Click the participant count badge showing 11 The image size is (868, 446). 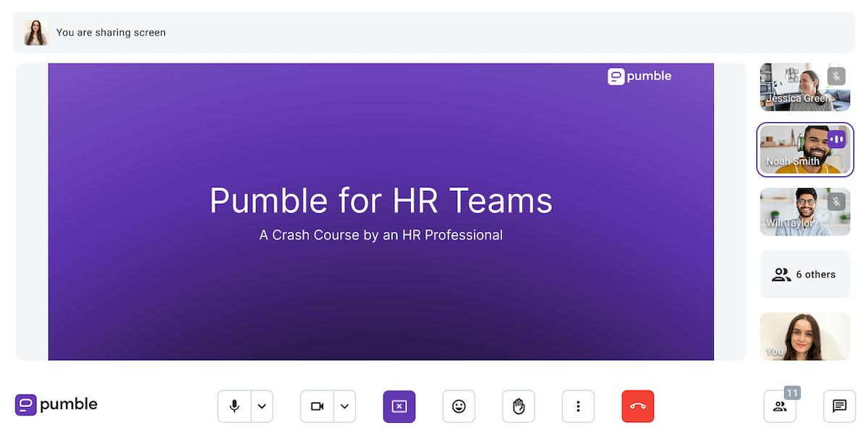tap(791, 393)
